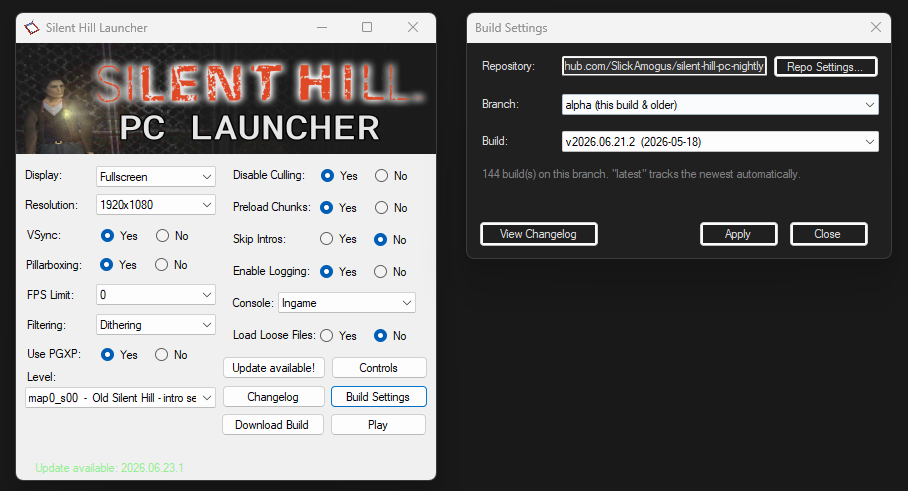Open the Level selection dropdown
908x491 pixels.
(120, 398)
